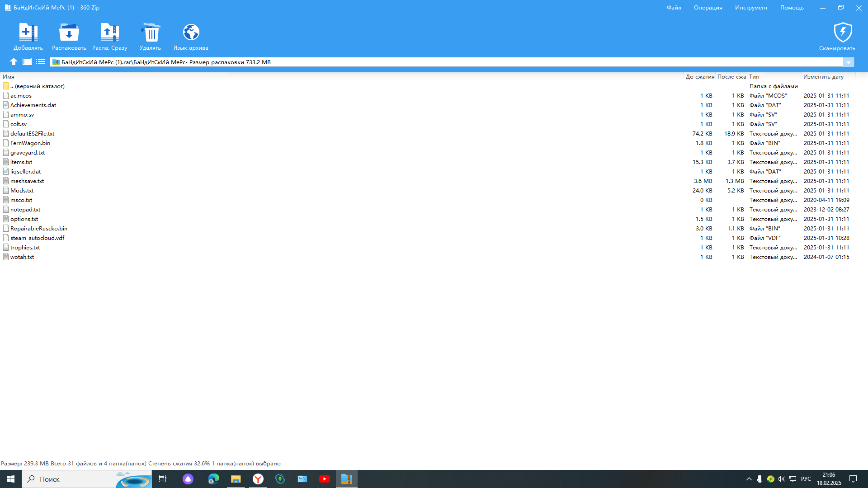
Task: Switch to list details view
Action: tap(41, 62)
